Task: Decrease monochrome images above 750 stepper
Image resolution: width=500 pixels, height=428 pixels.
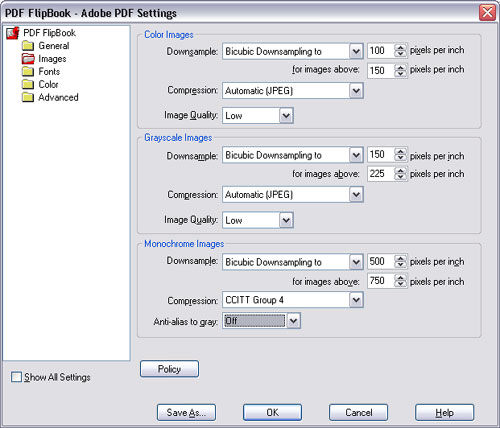Action: click(400, 284)
